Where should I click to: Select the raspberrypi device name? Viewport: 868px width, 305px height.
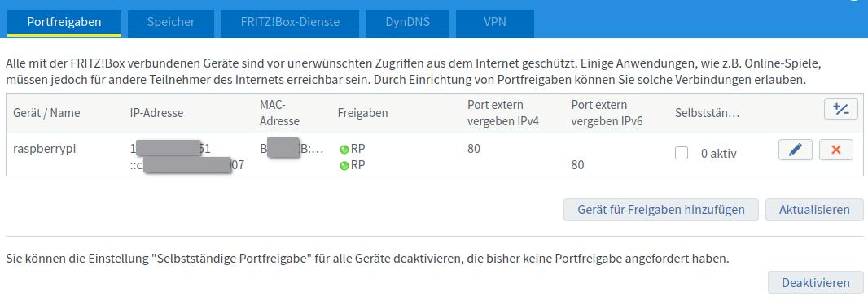click(44, 149)
